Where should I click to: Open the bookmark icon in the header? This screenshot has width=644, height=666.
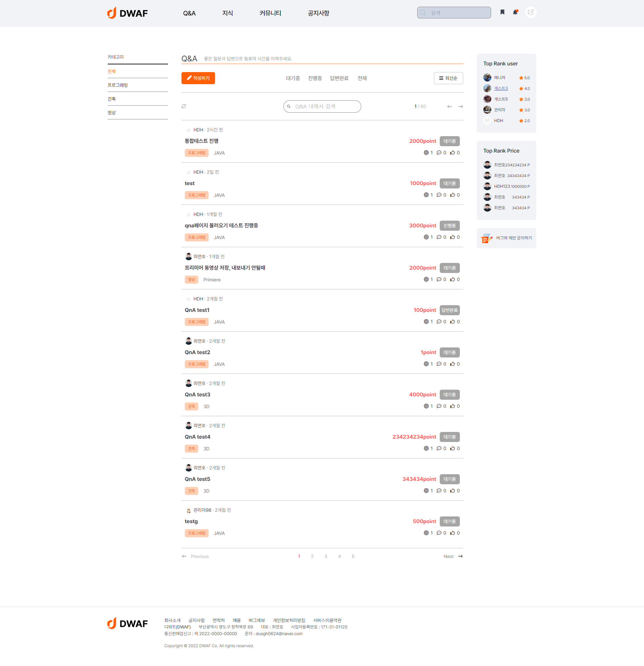point(502,12)
